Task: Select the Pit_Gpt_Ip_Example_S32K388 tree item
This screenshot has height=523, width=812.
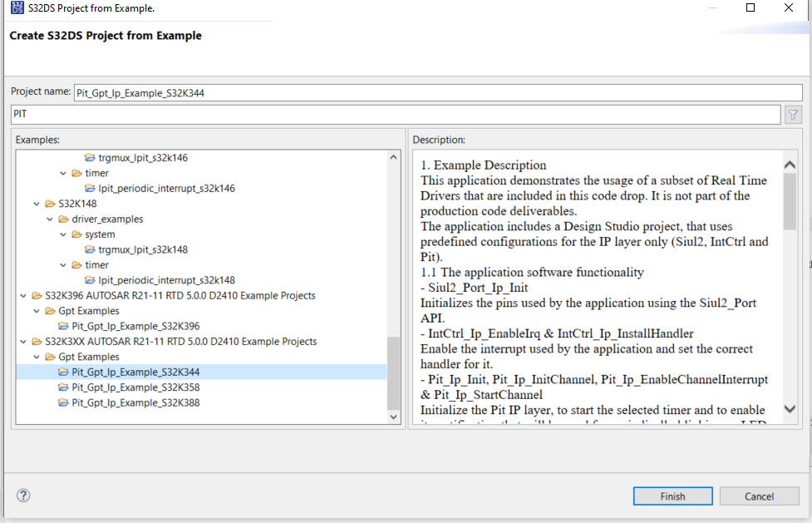Action: point(133,402)
